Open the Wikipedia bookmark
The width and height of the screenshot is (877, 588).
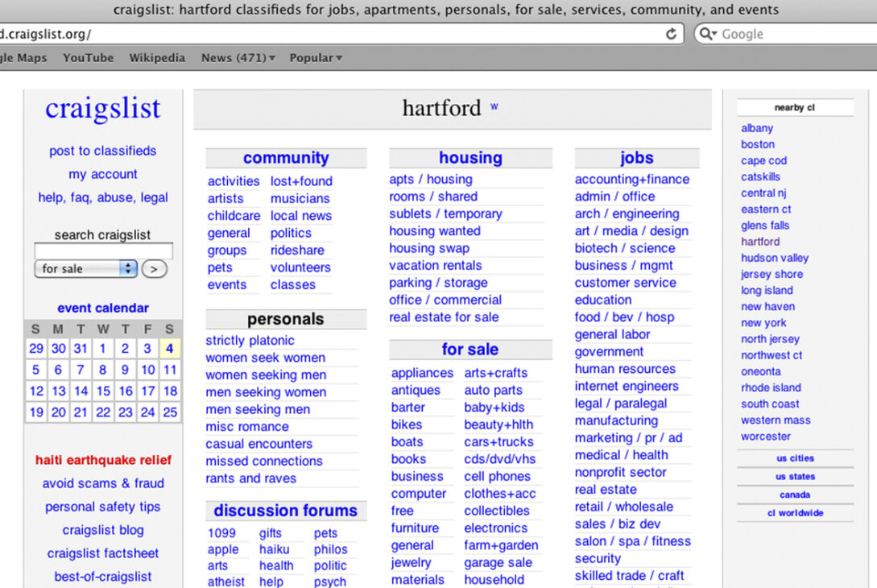tap(157, 58)
